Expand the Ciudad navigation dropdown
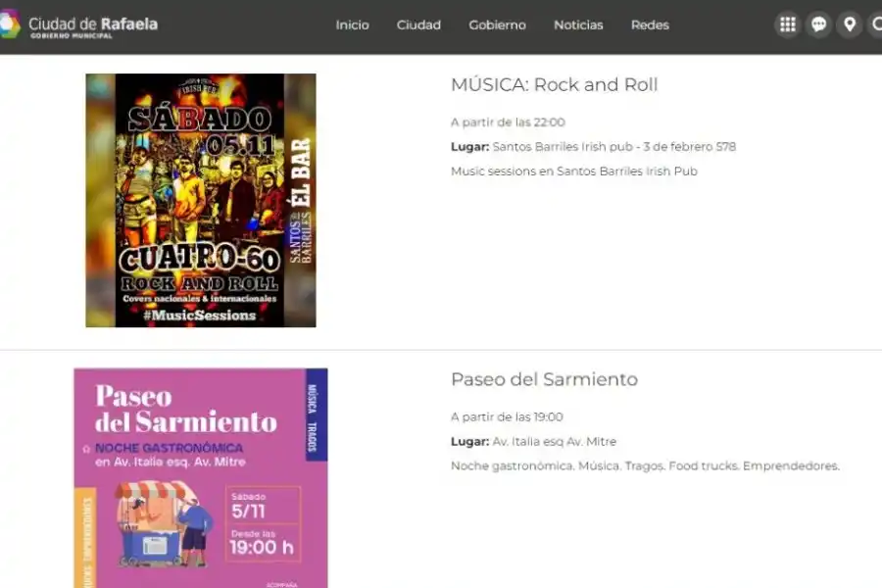882x588 pixels. [418, 25]
